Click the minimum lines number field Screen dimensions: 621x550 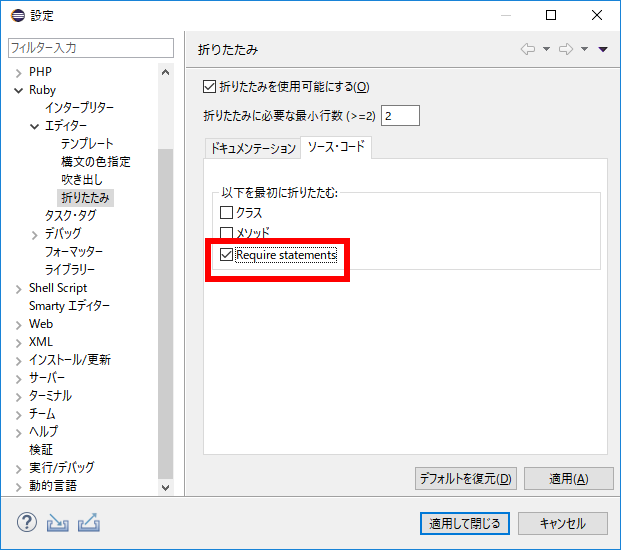[x=400, y=116]
